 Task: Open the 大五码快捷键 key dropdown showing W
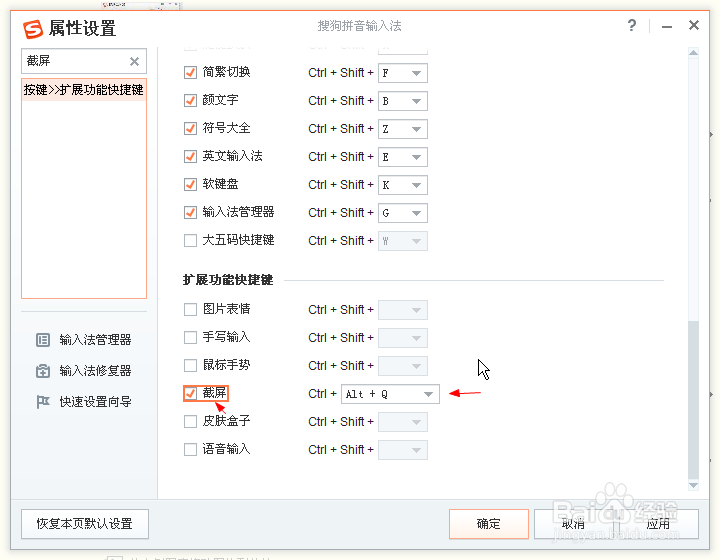click(403, 241)
